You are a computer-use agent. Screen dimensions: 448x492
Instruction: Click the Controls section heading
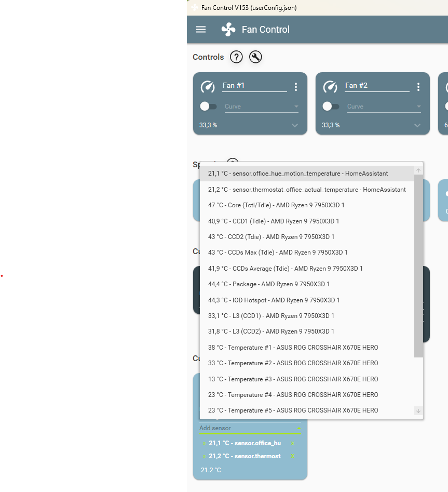pos(208,57)
